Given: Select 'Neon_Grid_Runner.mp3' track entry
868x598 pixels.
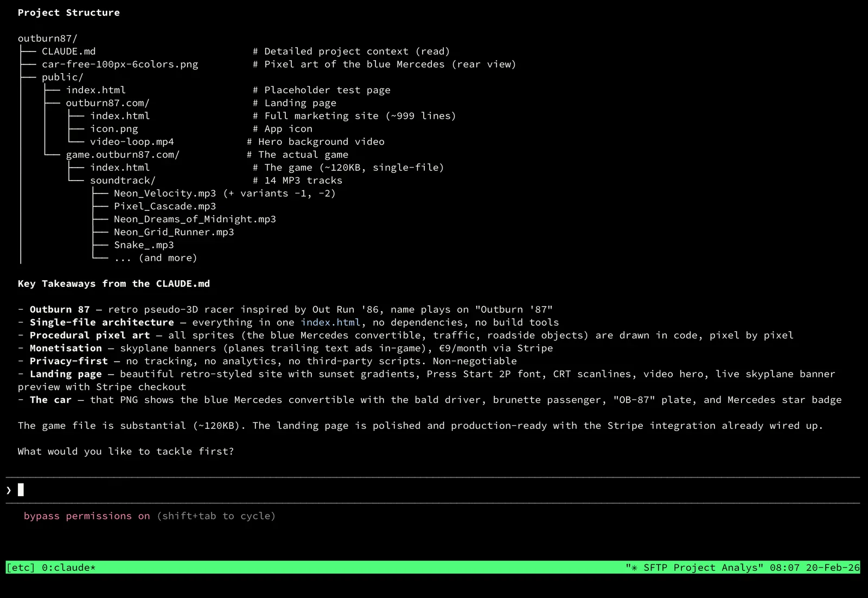Looking at the screenshot, I should coord(174,232).
